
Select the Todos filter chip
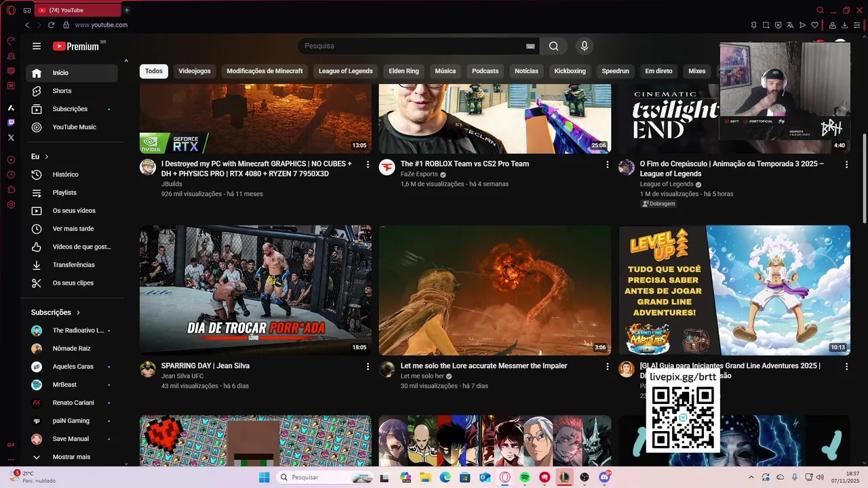pos(154,71)
